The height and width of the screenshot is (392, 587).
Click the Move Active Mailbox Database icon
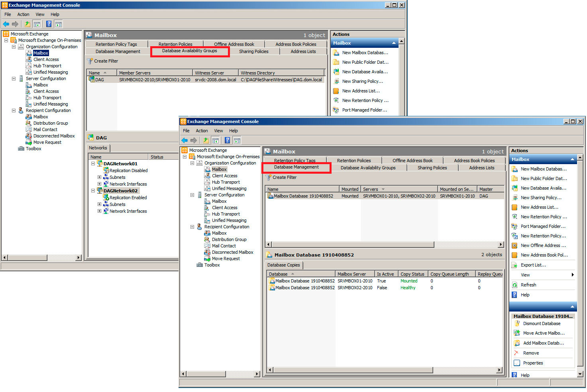point(517,333)
